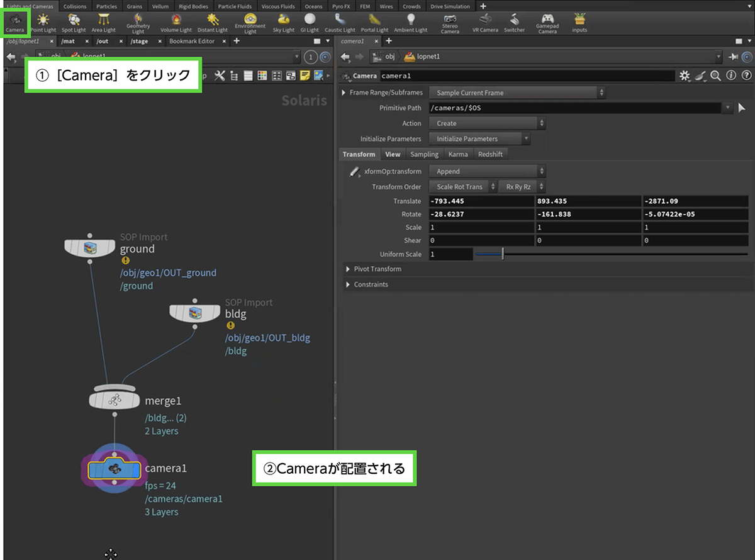755x560 pixels.
Task: Select the Point Light shelf tool
Action: (x=43, y=22)
